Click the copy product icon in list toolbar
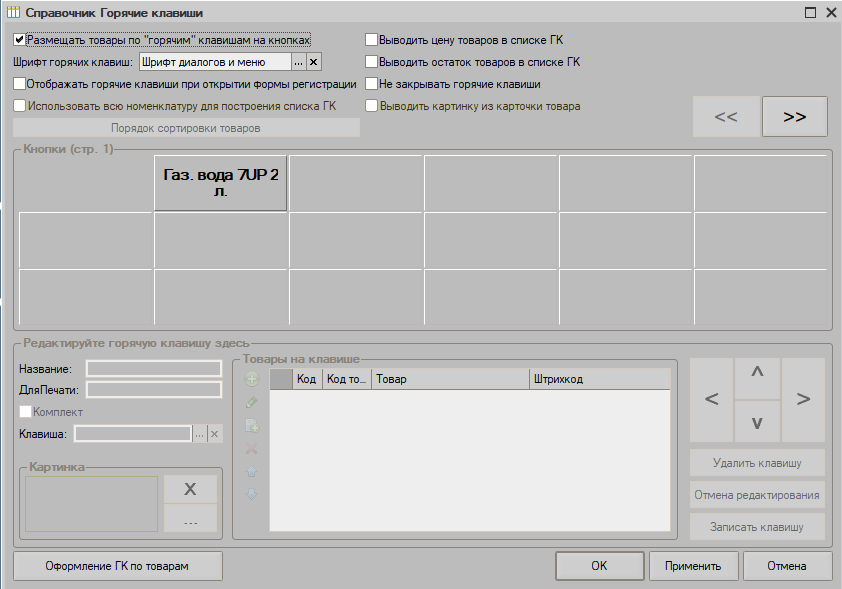The image size is (842, 589). (252, 425)
